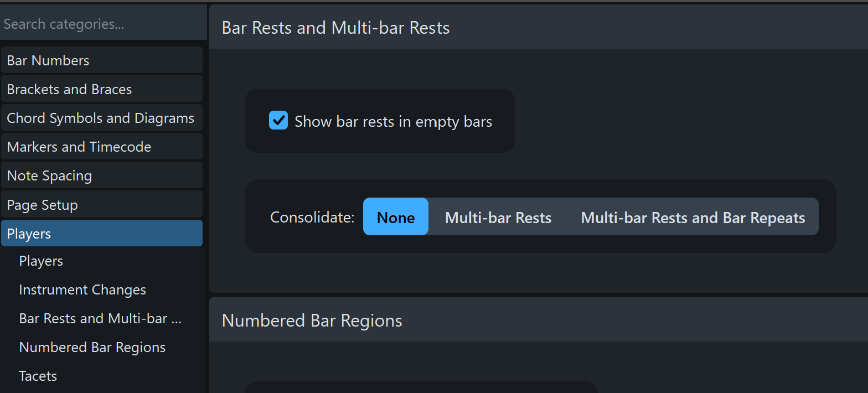
Task: Go to Markers and Timecode category
Action: [x=102, y=147]
